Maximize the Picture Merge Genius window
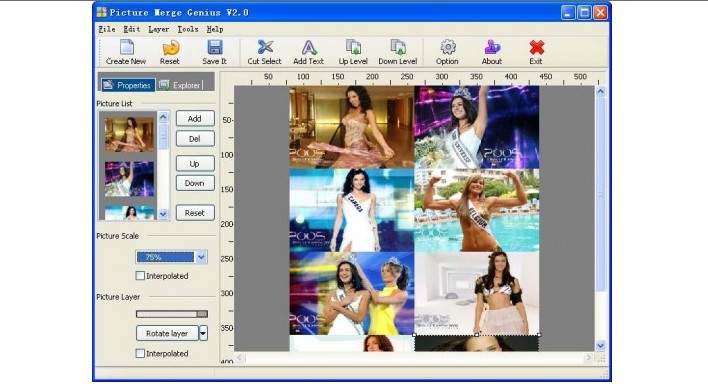Viewport: 708px width, 391px height. pyautogui.click(x=584, y=13)
